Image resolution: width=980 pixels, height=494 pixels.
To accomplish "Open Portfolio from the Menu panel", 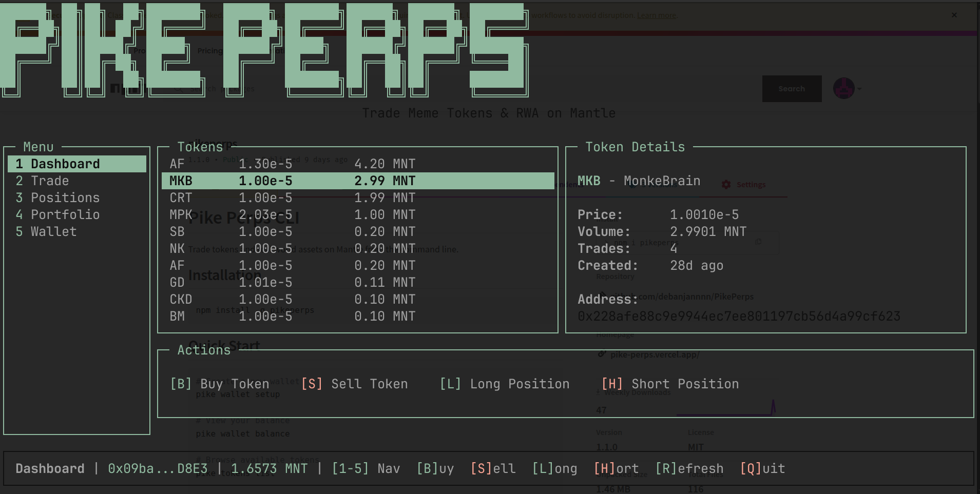I will click(x=65, y=215).
